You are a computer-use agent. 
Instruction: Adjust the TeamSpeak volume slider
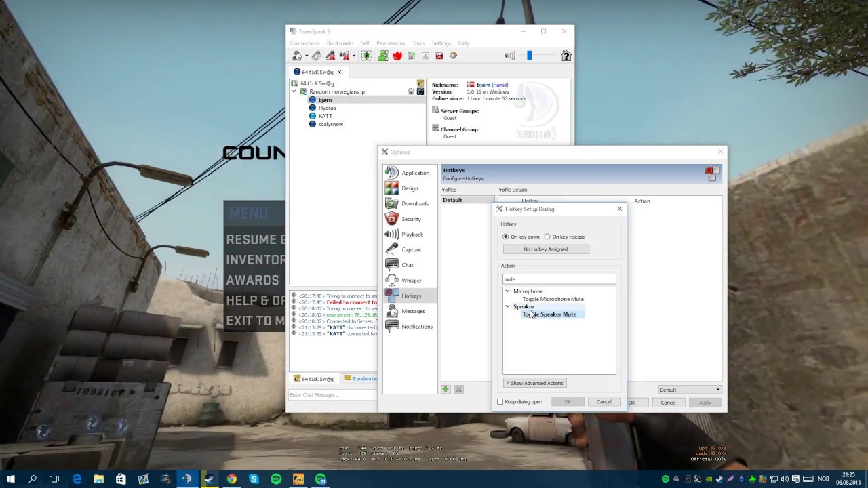coord(529,56)
